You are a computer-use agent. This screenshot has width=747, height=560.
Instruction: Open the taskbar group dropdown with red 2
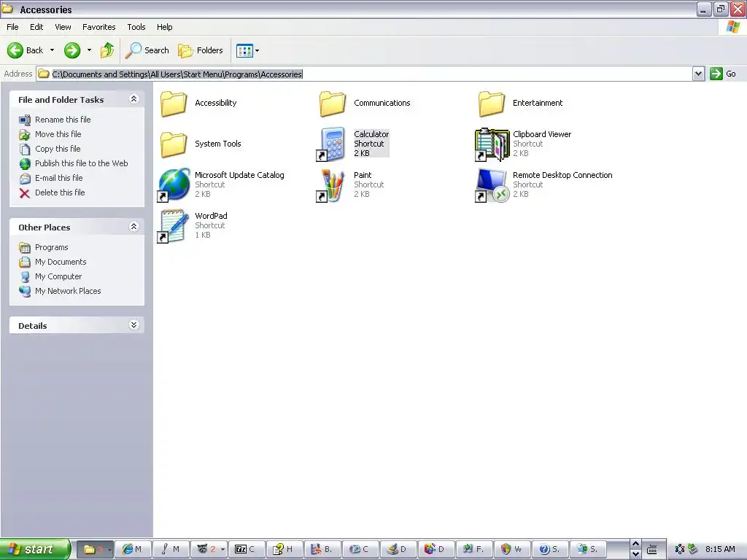(223, 550)
